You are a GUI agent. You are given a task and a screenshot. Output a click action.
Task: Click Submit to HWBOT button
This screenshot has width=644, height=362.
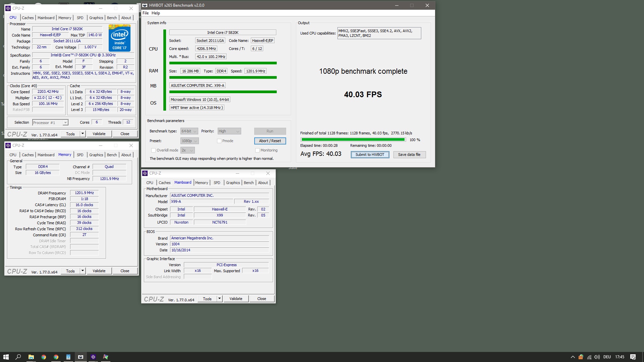click(x=370, y=155)
